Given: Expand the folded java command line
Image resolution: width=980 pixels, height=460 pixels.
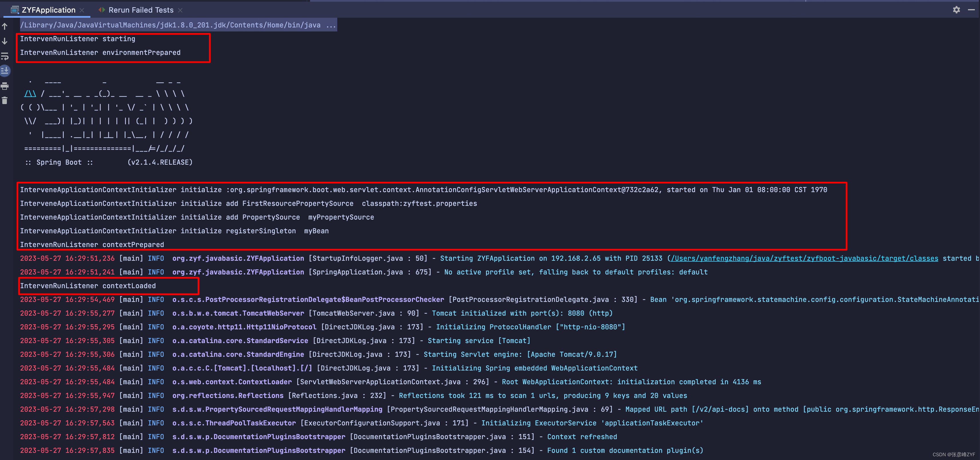Looking at the screenshot, I should [x=331, y=25].
